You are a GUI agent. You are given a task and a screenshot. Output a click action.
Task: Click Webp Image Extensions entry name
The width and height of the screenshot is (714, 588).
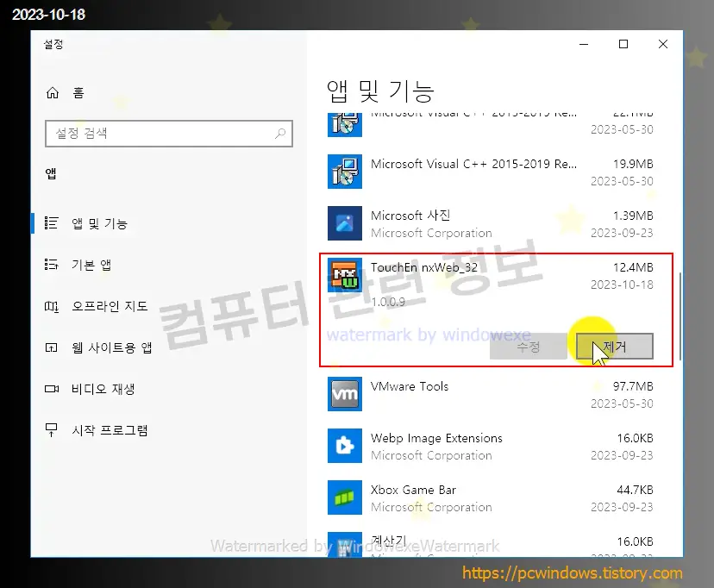(x=436, y=438)
